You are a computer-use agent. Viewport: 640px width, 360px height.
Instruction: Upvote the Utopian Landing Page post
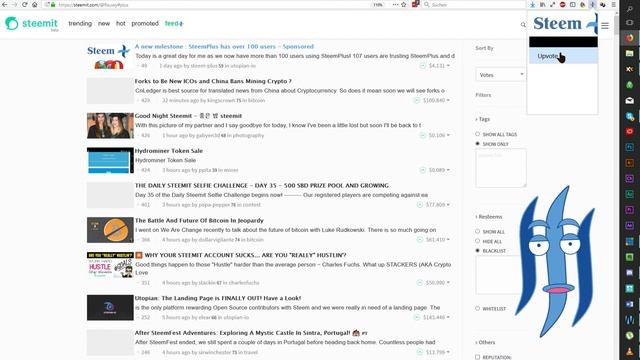[416, 317]
